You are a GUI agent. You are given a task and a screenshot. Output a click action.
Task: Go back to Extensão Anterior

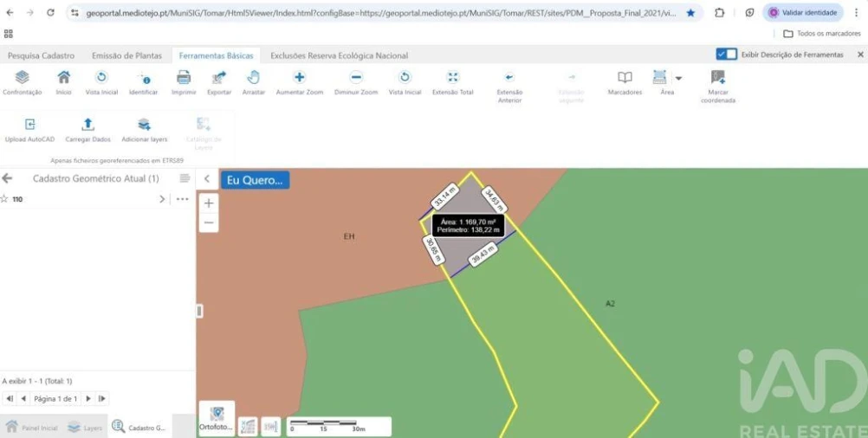coord(509,87)
